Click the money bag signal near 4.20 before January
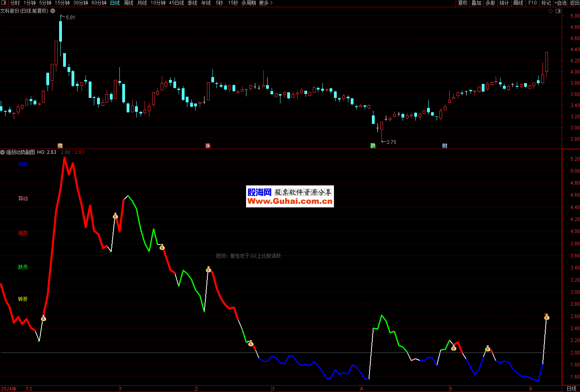580x392 pixels. [x=115, y=216]
